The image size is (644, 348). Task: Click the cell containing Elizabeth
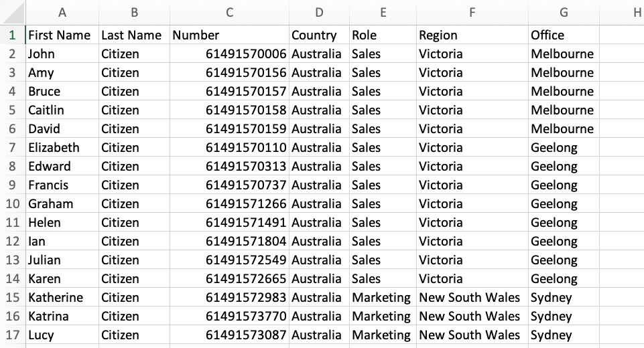(x=62, y=147)
